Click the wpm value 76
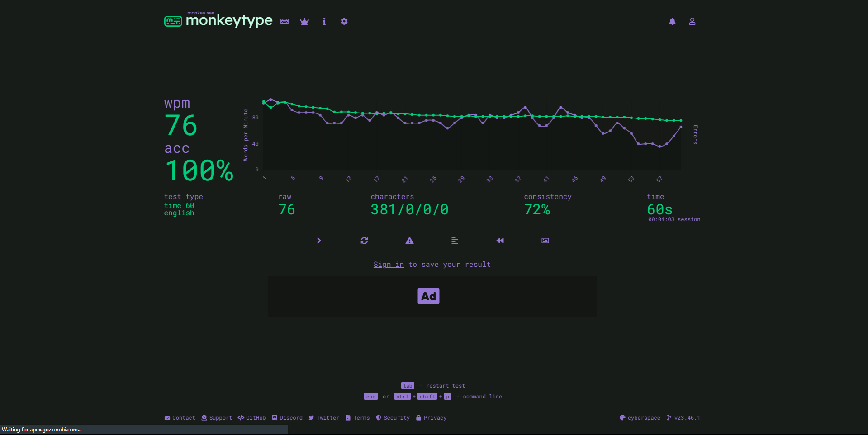Screen dimensions: 868x435 click(181, 125)
